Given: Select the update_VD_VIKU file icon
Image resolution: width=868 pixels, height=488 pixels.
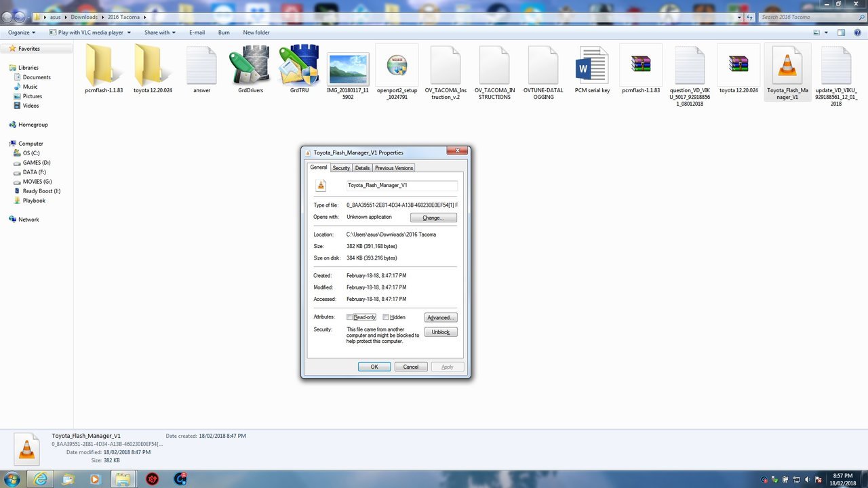Looking at the screenshot, I should [836, 66].
